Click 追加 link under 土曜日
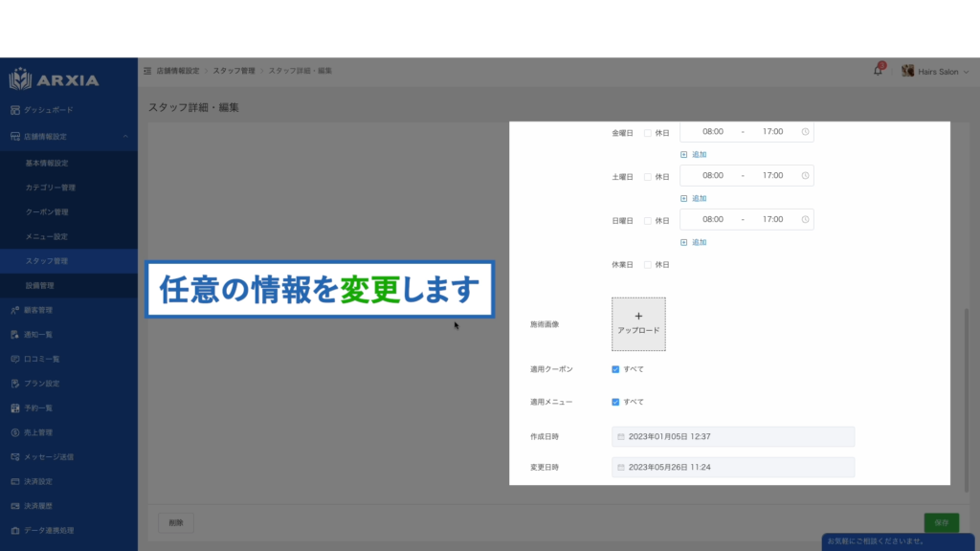The height and width of the screenshot is (551, 980). [694, 198]
